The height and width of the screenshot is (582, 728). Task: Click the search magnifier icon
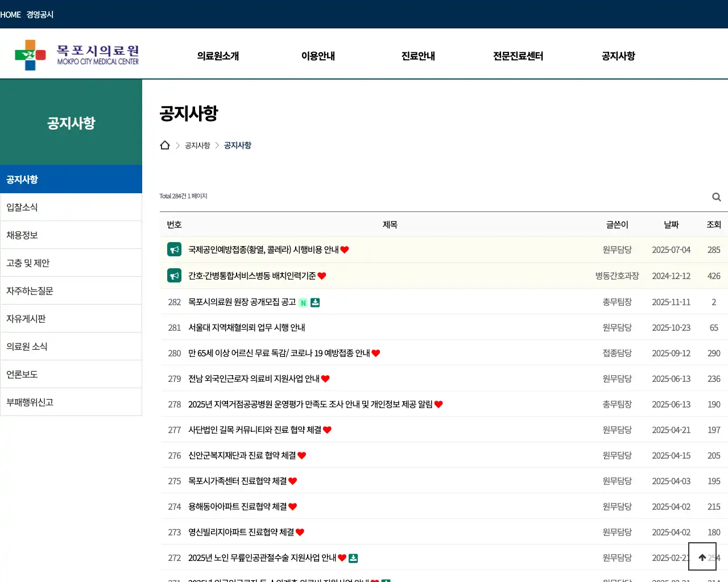716,197
